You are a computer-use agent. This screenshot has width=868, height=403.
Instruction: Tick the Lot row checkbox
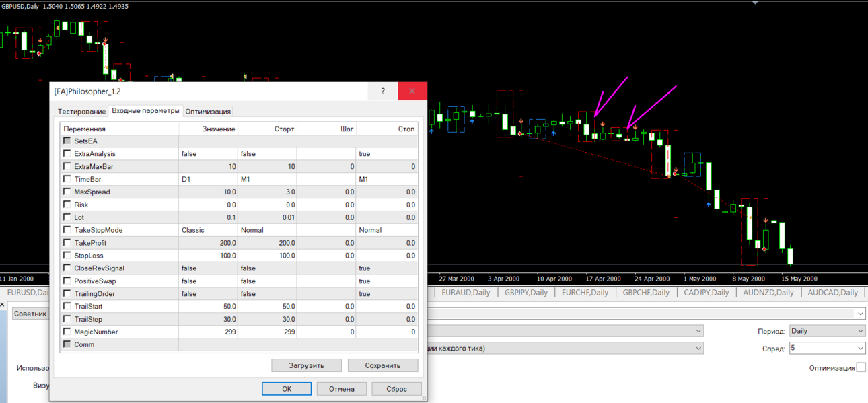click(67, 217)
